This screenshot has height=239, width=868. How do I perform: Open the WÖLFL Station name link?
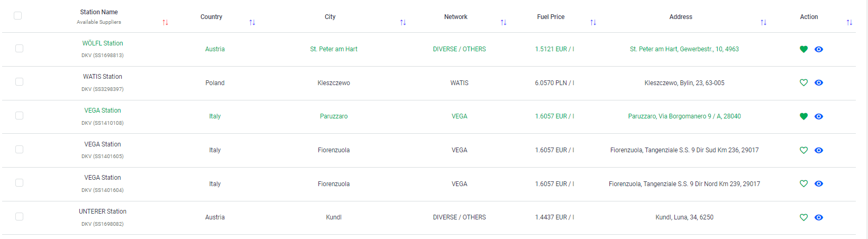click(x=103, y=43)
